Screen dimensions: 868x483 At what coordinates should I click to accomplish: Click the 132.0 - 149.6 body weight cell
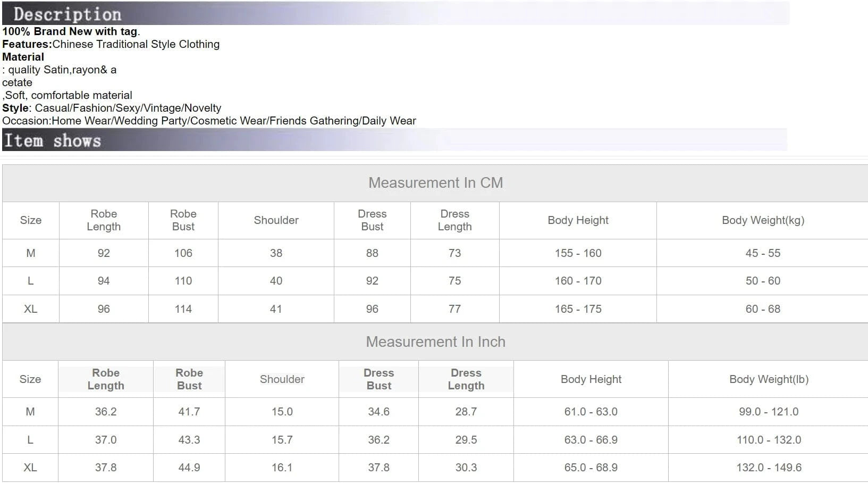769,468
